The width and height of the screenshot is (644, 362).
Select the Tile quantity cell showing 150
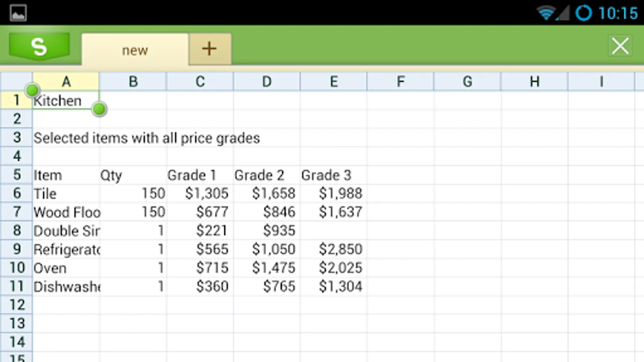[x=133, y=193]
